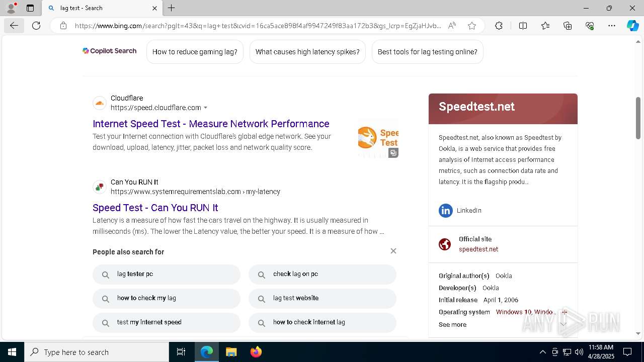Launch Firefox from taskbar
The width and height of the screenshot is (644, 362).
click(256, 352)
